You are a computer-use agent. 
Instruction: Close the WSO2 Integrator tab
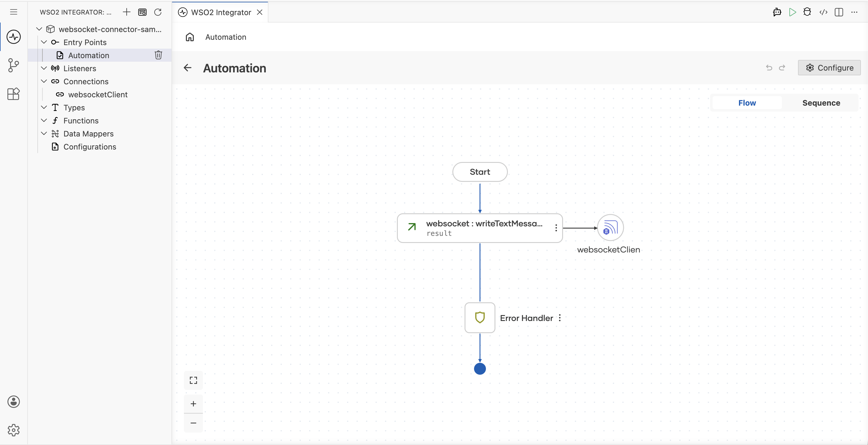point(260,12)
